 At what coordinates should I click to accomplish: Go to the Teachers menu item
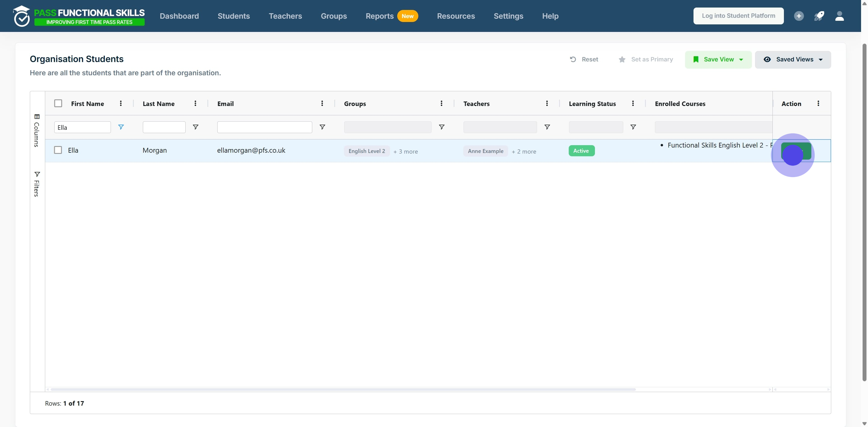tap(285, 16)
